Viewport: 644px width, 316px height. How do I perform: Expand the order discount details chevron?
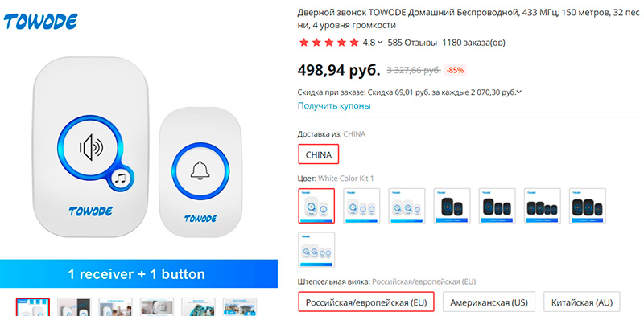[x=519, y=92]
